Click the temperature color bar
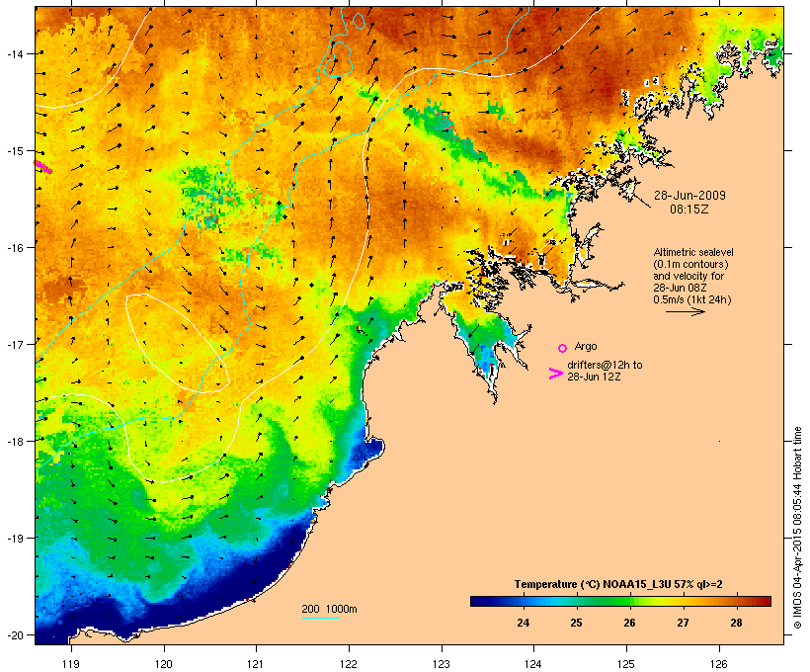The image size is (810, 672). (x=620, y=601)
